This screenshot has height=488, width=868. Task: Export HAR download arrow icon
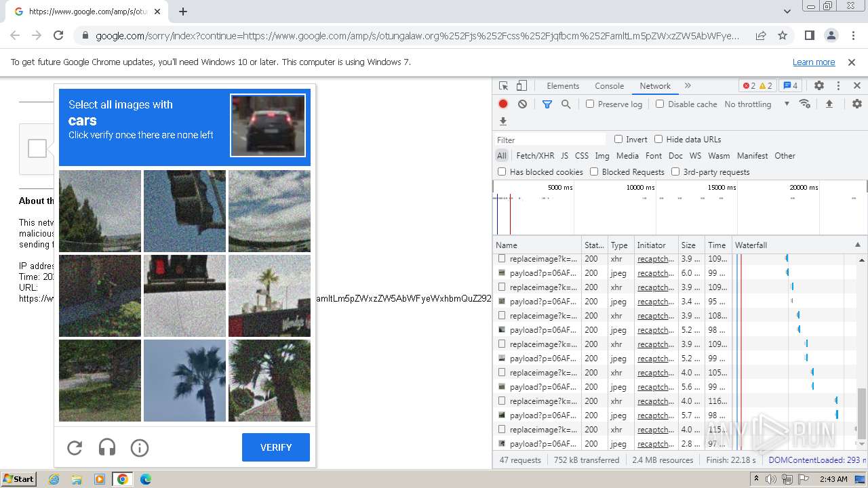[503, 121]
